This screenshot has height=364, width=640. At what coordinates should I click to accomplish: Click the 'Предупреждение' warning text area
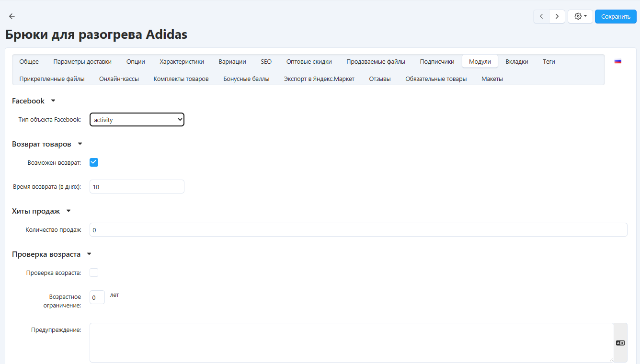[351, 342]
